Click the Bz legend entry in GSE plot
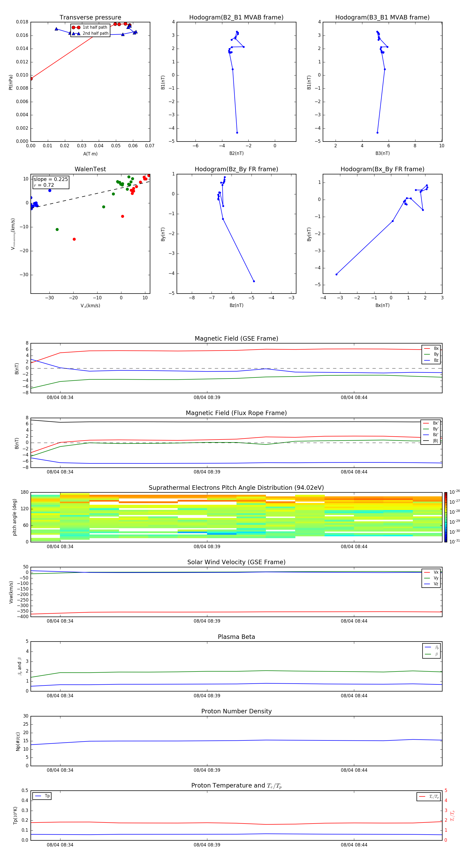This screenshot has width=473, height=868. coord(431,360)
